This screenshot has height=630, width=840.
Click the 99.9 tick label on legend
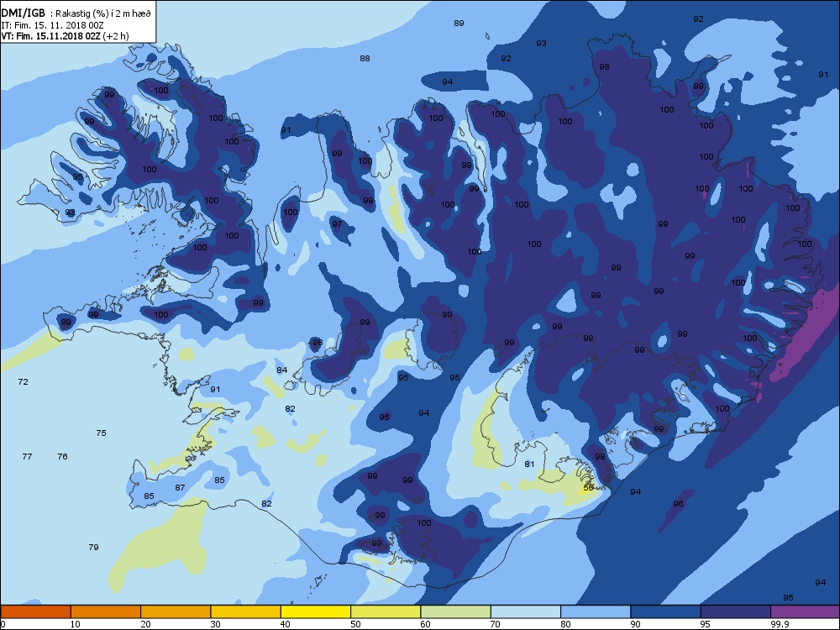pyautogui.click(x=779, y=624)
